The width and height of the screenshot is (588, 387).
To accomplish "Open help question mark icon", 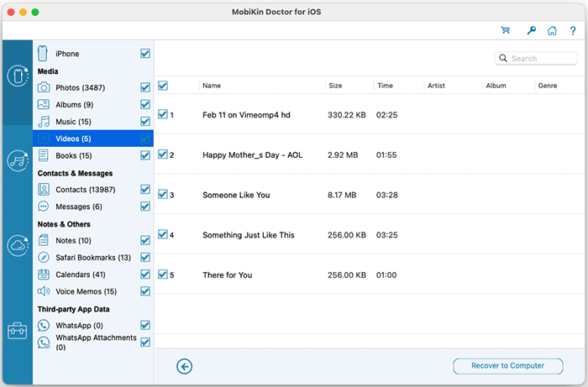I will [572, 30].
